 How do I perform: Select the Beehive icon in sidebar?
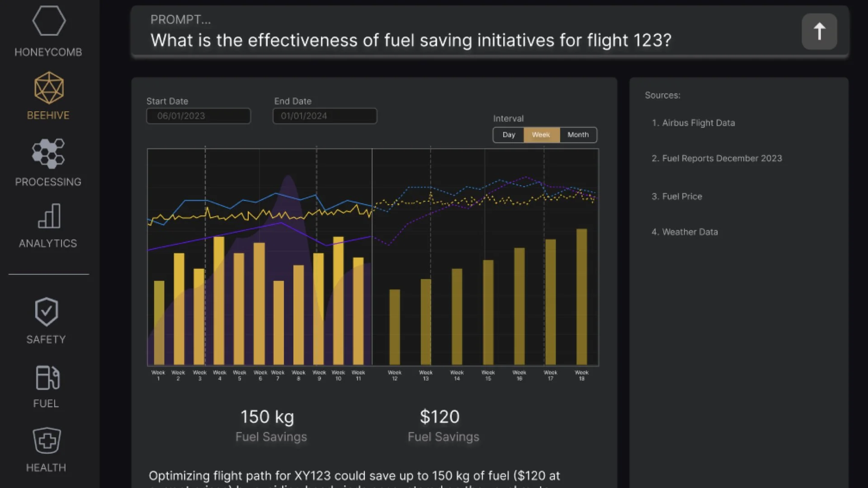click(x=49, y=88)
